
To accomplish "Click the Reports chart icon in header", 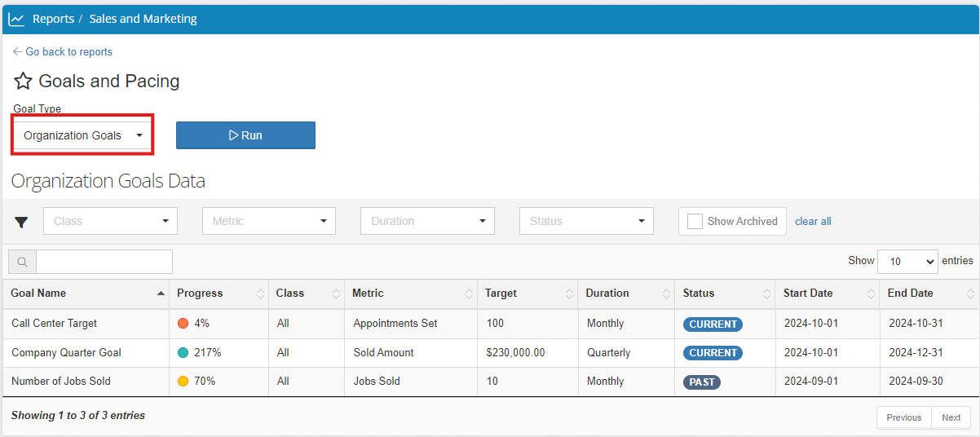I will pos(16,19).
